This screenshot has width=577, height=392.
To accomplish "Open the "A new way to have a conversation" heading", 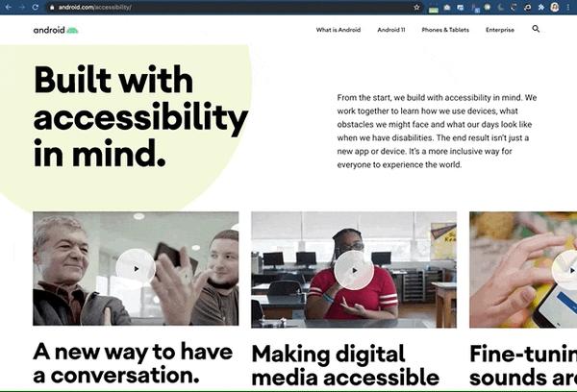I will pos(133,363).
